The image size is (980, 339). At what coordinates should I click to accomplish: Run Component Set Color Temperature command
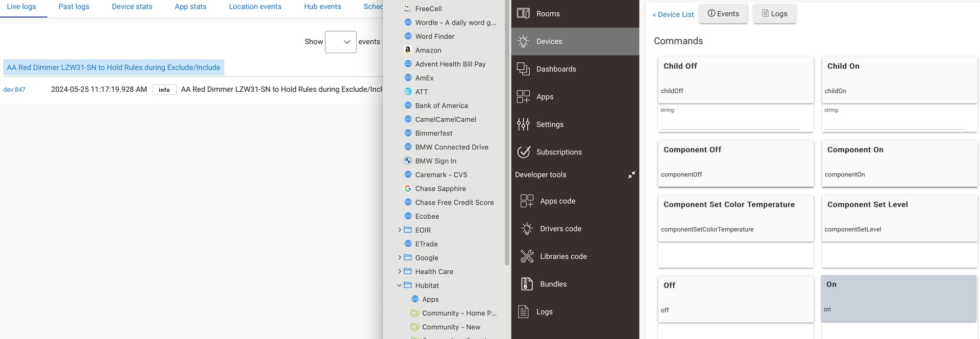coord(736,218)
